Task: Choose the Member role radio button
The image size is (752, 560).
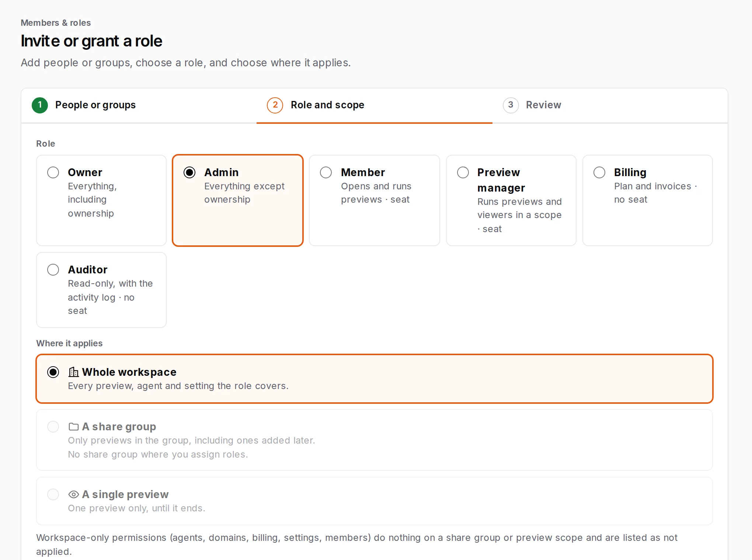Action: 326,172
